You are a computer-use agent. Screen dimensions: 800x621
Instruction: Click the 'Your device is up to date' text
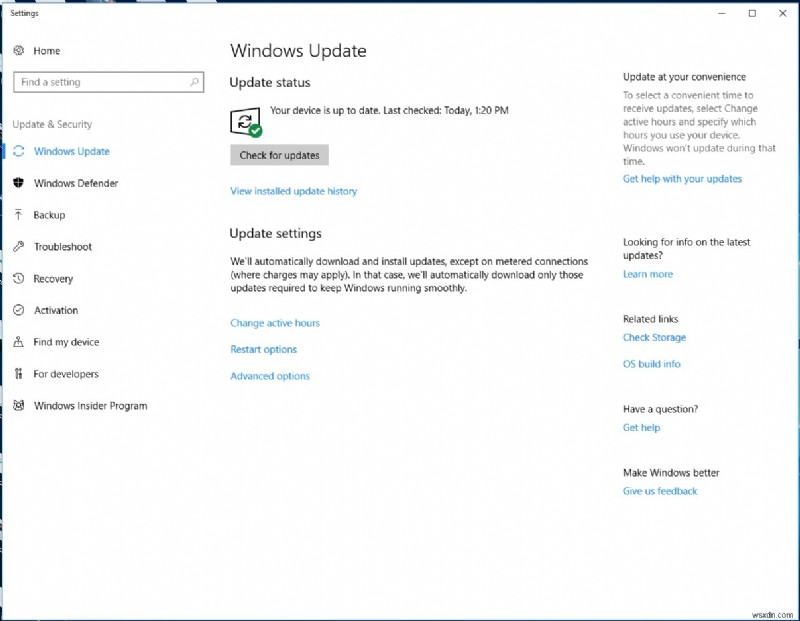pos(389,110)
